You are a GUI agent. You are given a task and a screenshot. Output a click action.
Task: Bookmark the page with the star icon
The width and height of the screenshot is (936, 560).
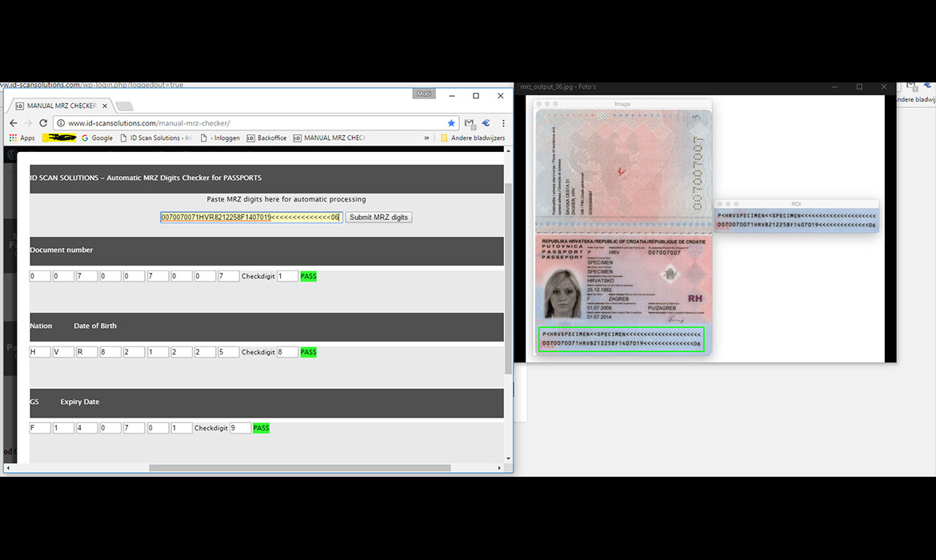[451, 123]
